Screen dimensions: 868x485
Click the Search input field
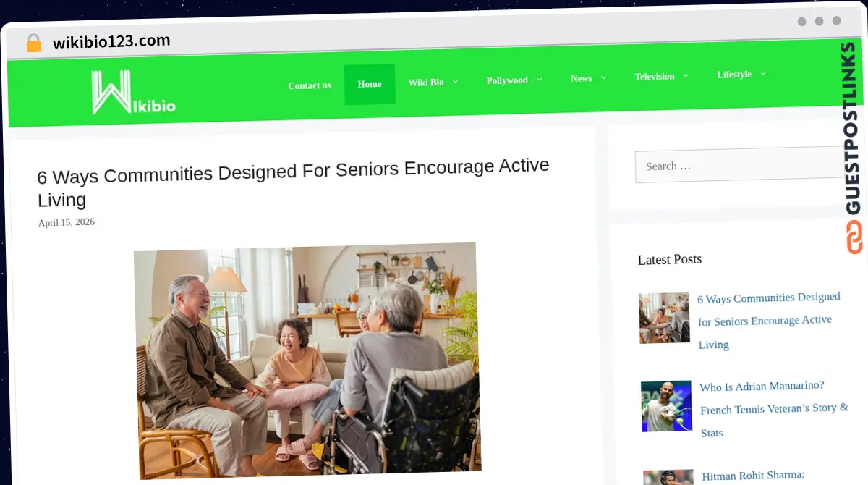pyautogui.click(x=739, y=165)
